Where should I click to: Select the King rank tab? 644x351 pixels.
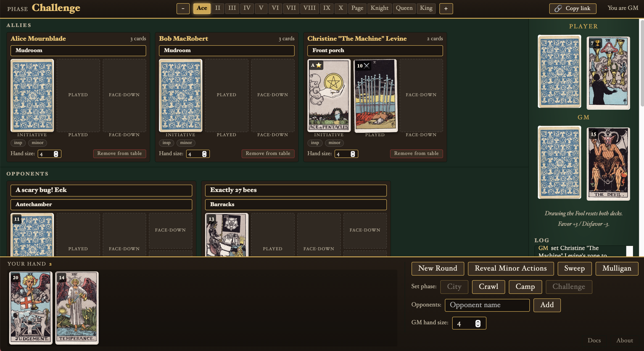click(x=426, y=8)
